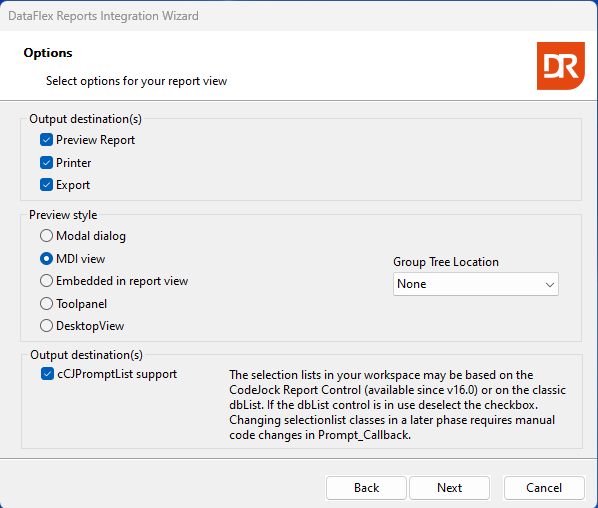Screen dimensions: 598x508
Task: Cancel the integration wizard
Action: [x=544, y=488]
